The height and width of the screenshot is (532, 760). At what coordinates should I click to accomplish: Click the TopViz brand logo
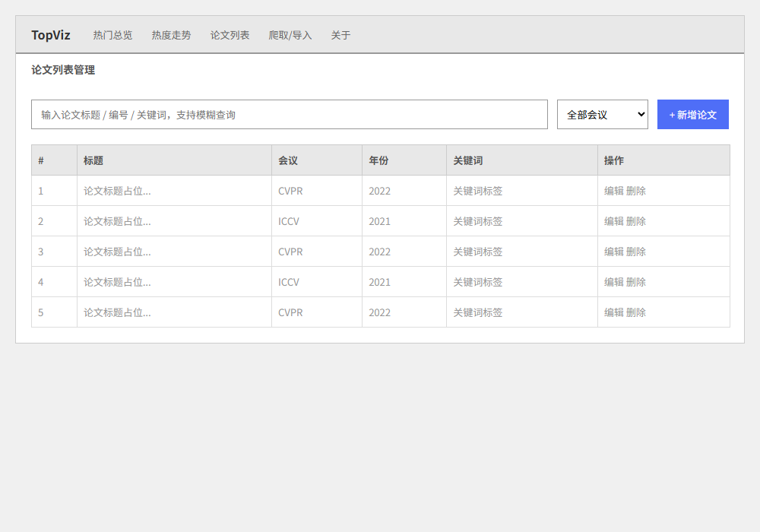(x=51, y=36)
